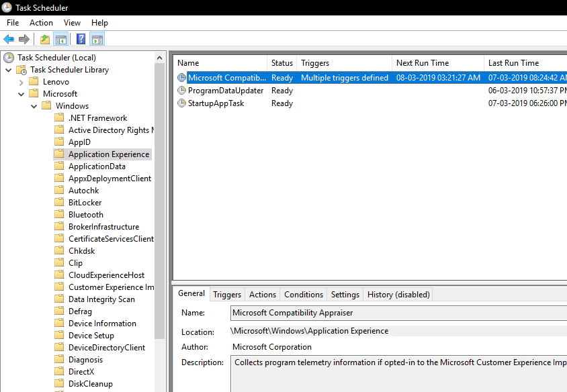This screenshot has width=567, height=392.
Task: Click the Defrag folder icon
Action: [x=59, y=311]
